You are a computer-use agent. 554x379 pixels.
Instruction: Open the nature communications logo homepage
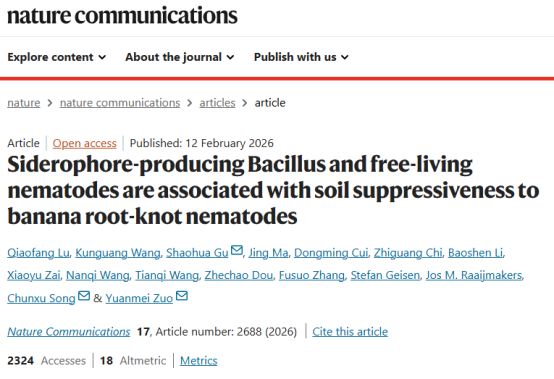click(x=122, y=15)
